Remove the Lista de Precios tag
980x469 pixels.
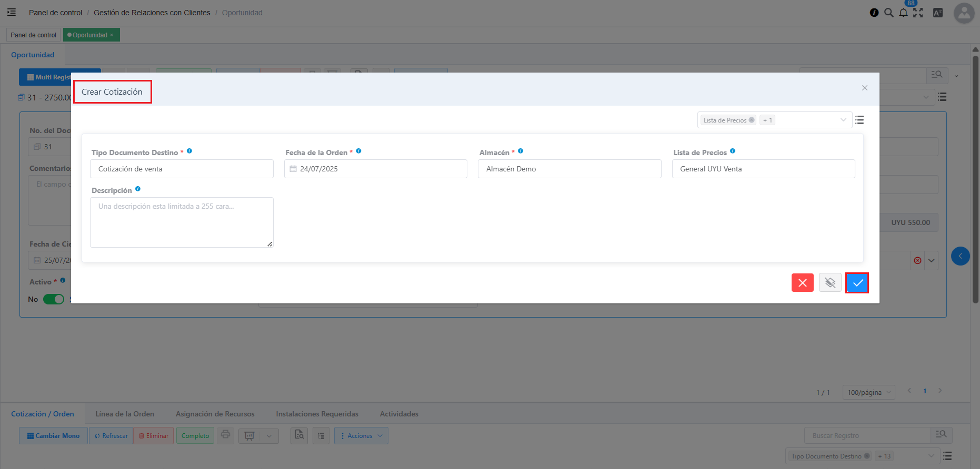752,120
